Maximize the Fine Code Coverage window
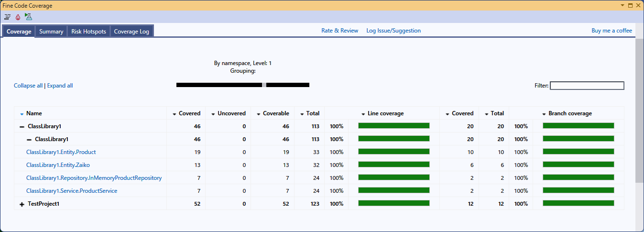Viewport: 644px width, 232px height. (x=630, y=5)
